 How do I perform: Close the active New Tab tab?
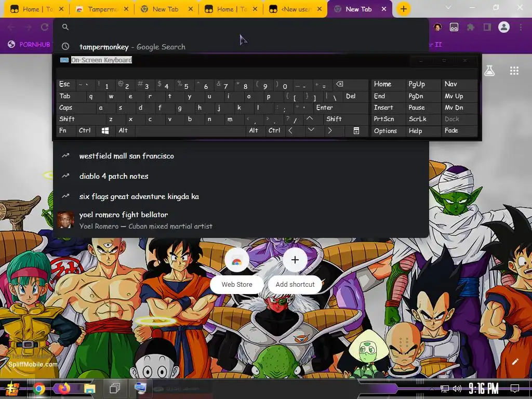pyautogui.click(x=384, y=9)
